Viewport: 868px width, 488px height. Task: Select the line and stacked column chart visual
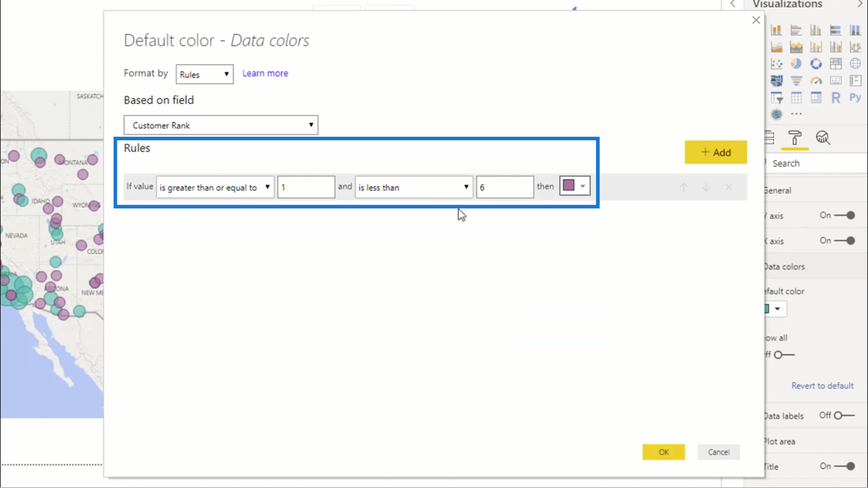click(816, 47)
